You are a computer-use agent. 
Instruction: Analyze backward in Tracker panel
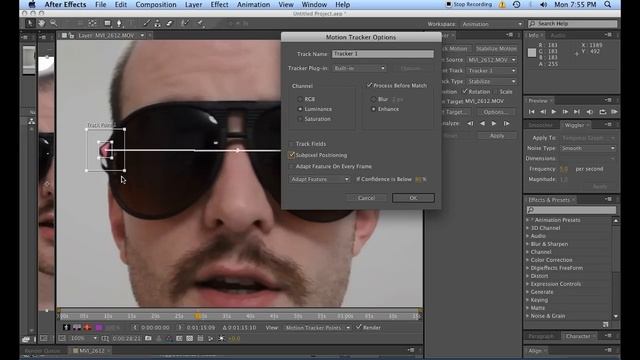(x=482, y=123)
